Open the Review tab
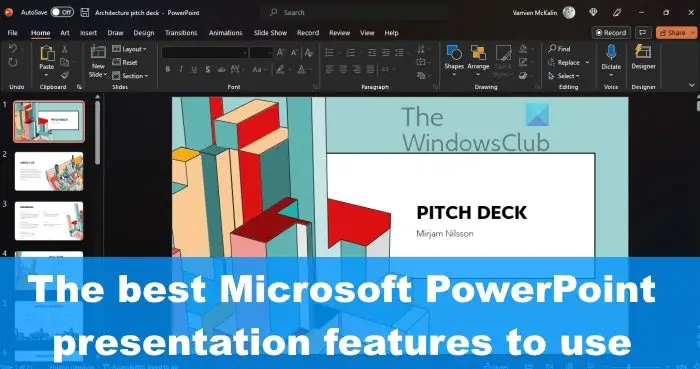Image resolution: width=700 pixels, height=369 pixels. click(x=339, y=33)
